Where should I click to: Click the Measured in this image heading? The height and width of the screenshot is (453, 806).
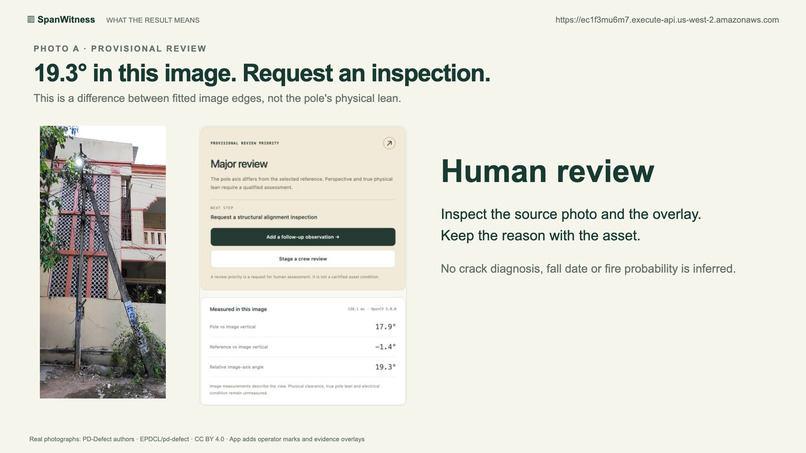tap(238, 309)
